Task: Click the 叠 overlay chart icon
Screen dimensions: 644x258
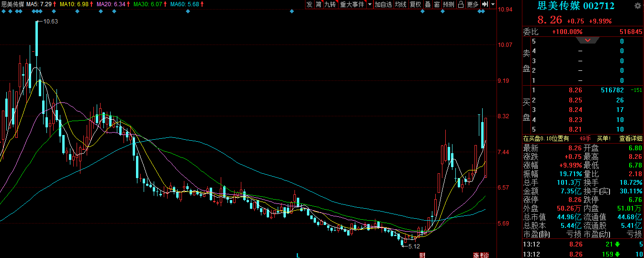Action: [x=428, y=4]
